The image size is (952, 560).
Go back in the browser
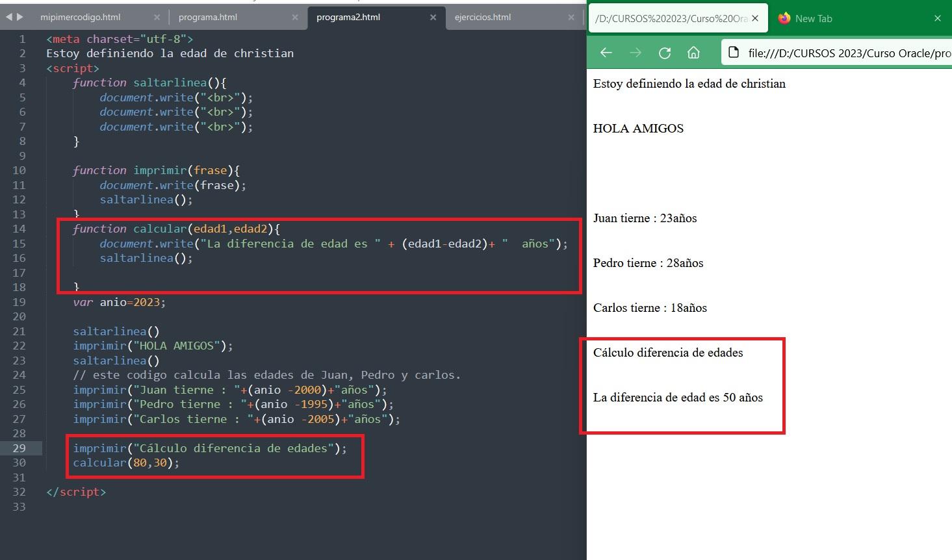(606, 53)
